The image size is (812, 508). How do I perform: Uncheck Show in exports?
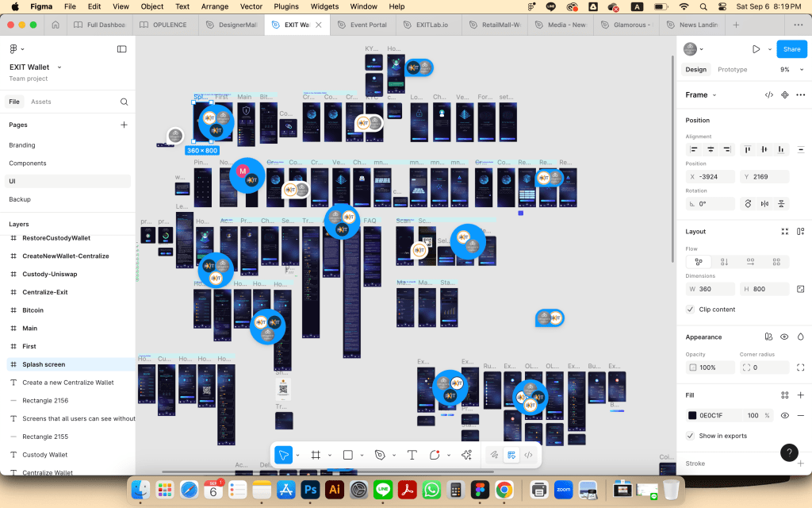690,436
